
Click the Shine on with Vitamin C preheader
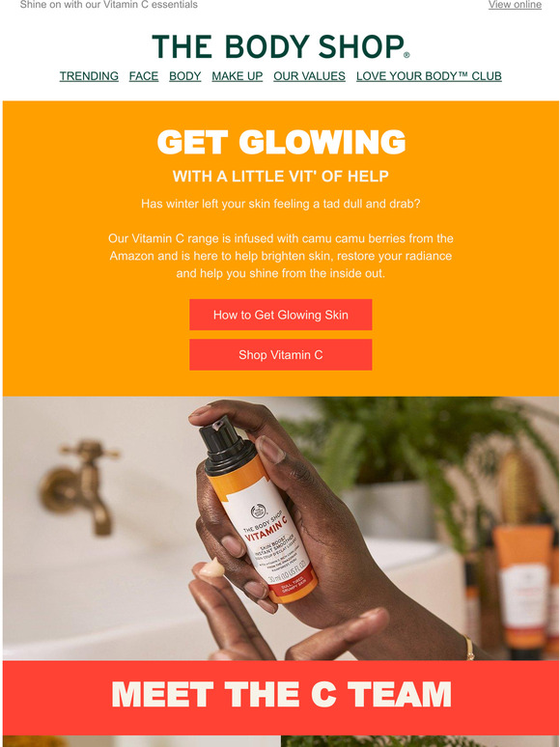coord(109,5)
